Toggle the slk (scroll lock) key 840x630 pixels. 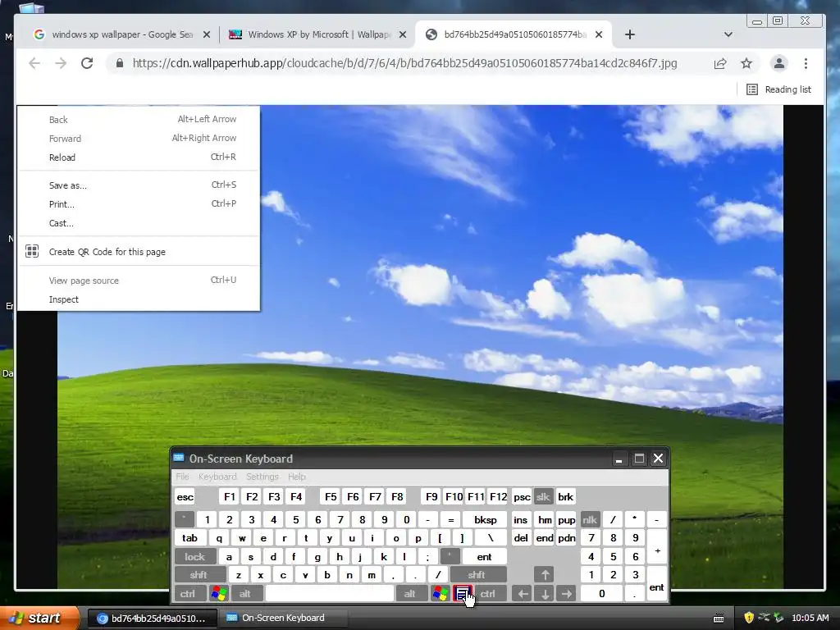pos(543,496)
